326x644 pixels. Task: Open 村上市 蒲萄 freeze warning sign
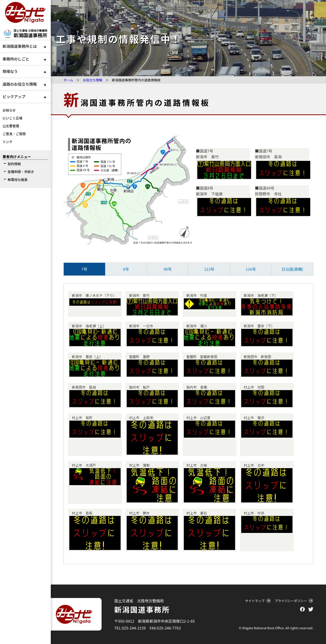[152, 485]
